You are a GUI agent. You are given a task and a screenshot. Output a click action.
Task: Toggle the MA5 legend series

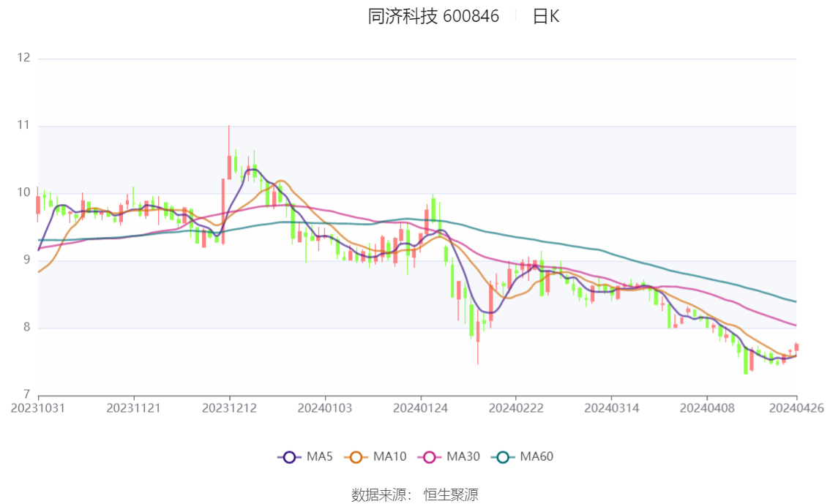[305, 457]
